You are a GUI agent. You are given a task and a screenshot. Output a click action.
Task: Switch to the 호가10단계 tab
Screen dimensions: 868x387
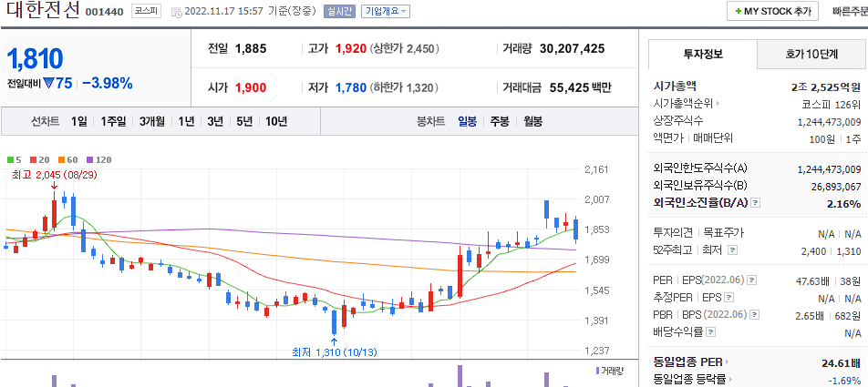point(811,55)
